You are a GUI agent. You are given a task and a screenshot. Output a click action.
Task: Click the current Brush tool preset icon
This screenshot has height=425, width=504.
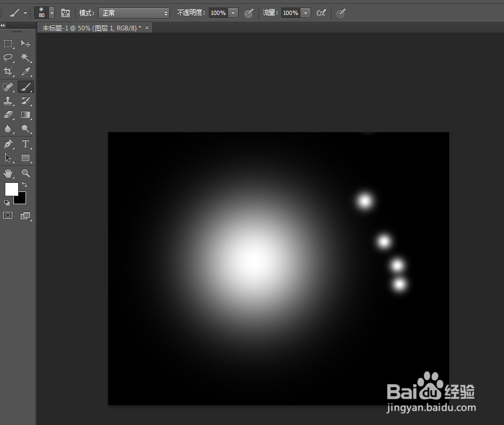[14, 13]
